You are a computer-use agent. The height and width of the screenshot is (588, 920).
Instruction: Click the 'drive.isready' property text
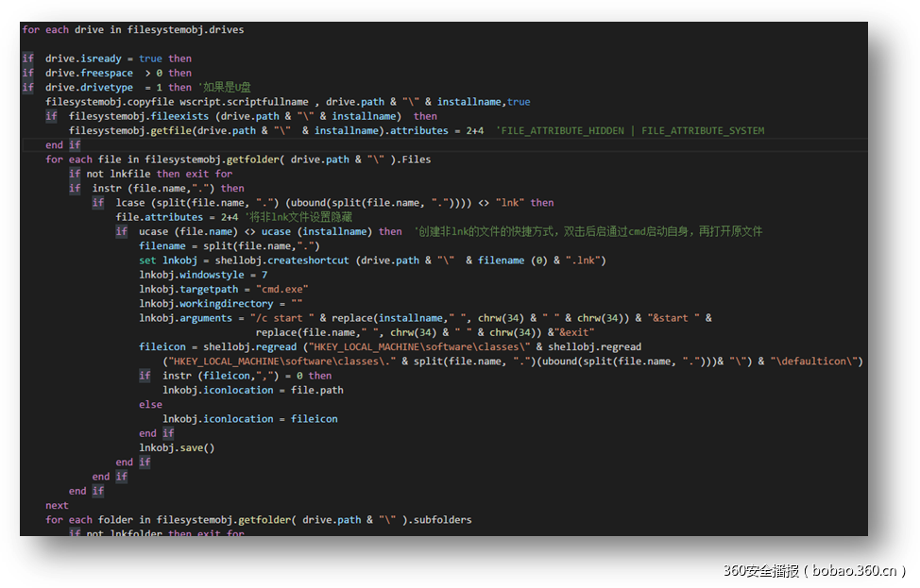[x=83, y=59]
